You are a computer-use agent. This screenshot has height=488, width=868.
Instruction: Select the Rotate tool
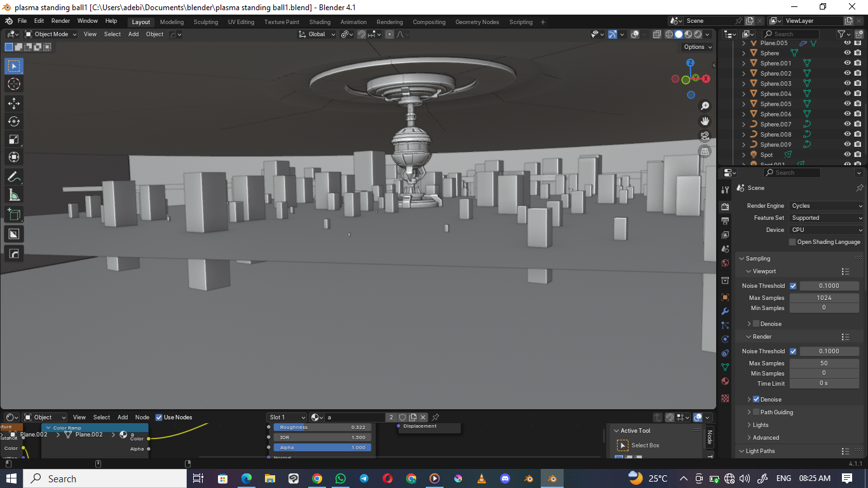[x=14, y=121]
